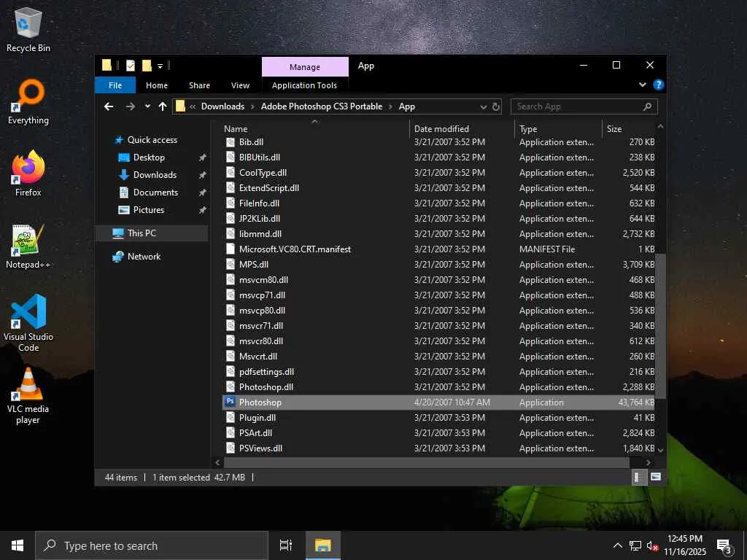Screen dimensions: 747x560
Task: Click the vertical scrollbar thumb in file list
Action: coord(660,326)
